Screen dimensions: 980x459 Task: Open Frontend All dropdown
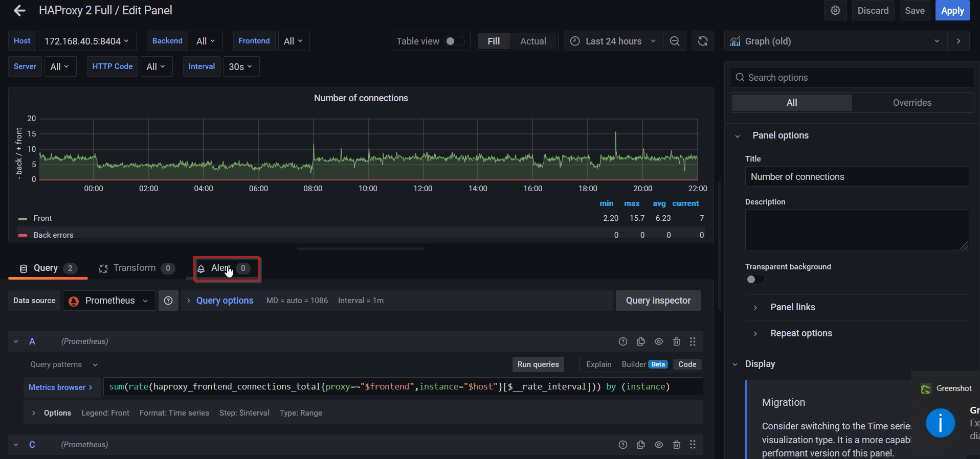pos(293,41)
